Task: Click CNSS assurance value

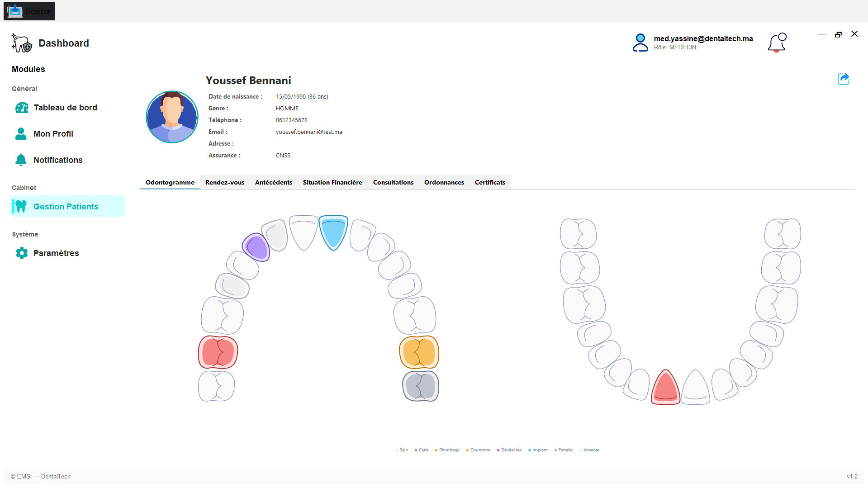Action: click(x=283, y=156)
